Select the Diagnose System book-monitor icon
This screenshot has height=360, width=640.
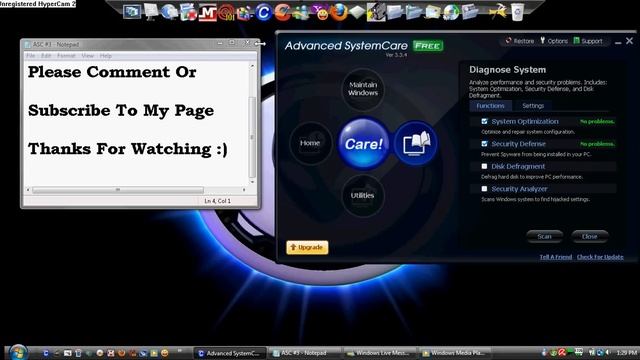pyautogui.click(x=416, y=143)
